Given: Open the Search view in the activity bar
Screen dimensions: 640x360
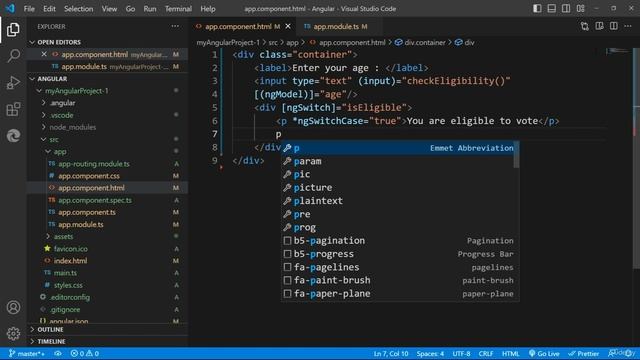Looking at the screenshot, I should coord(13,56).
